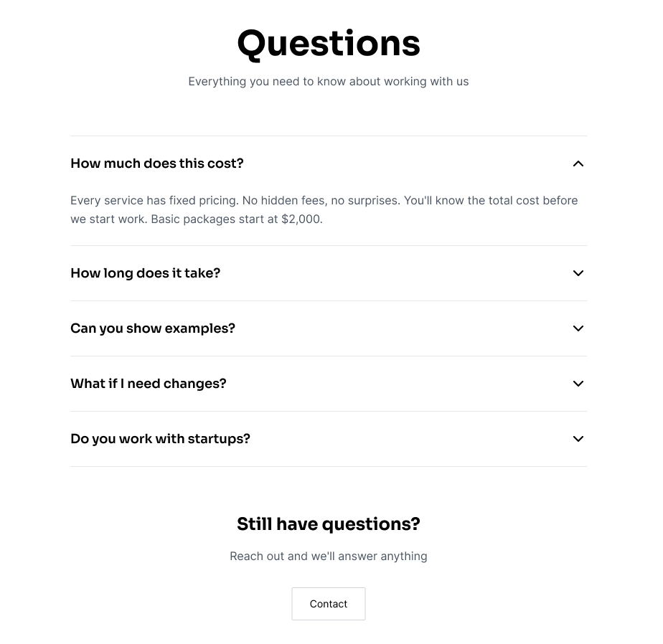Click the upward-pointing arrow icon on the first question
The height and width of the screenshot is (644, 663).
578,164
